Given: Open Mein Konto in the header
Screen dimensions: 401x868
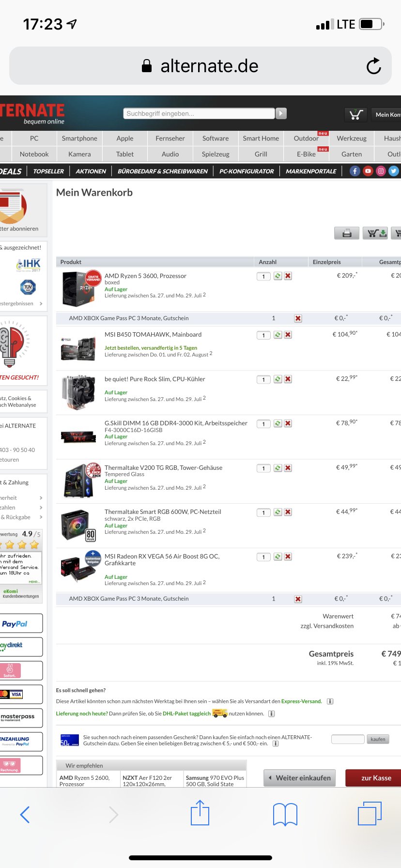Looking at the screenshot, I should [387, 114].
